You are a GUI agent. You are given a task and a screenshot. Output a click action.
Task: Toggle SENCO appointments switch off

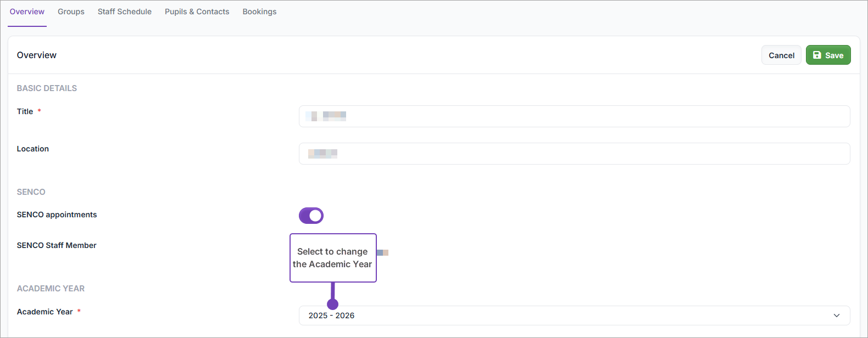(311, 216)
